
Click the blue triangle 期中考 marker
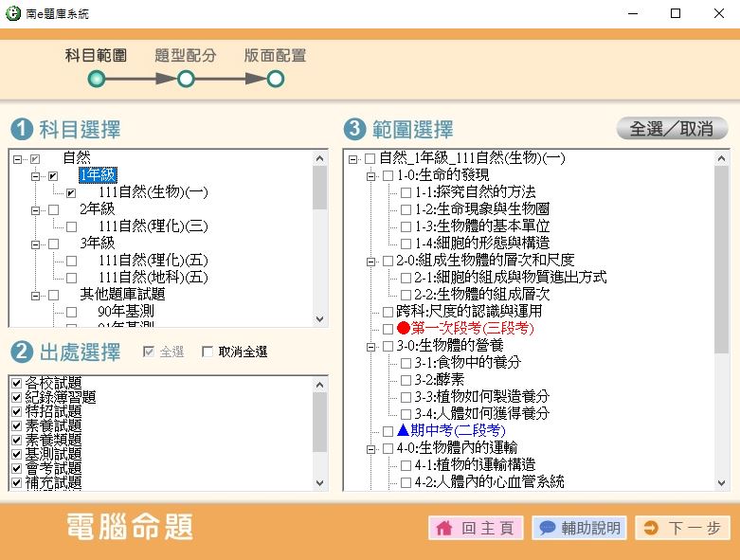(x=403, y=431)
